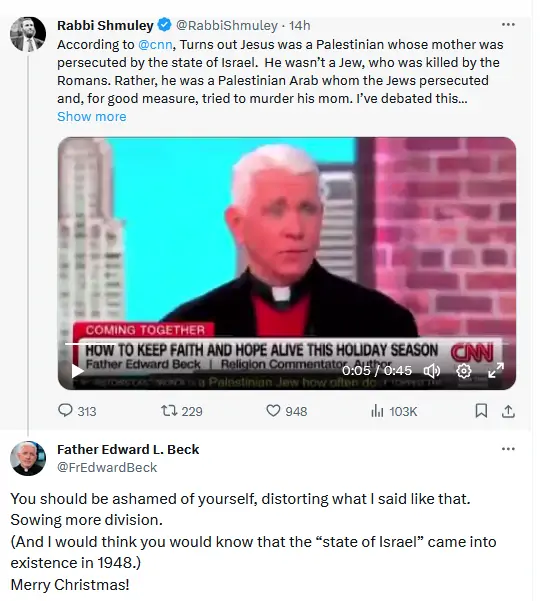This screenshot has width=560, height=601.
Task: Open more options on Rabbi Shmuley's tweet
Action: 508,25
